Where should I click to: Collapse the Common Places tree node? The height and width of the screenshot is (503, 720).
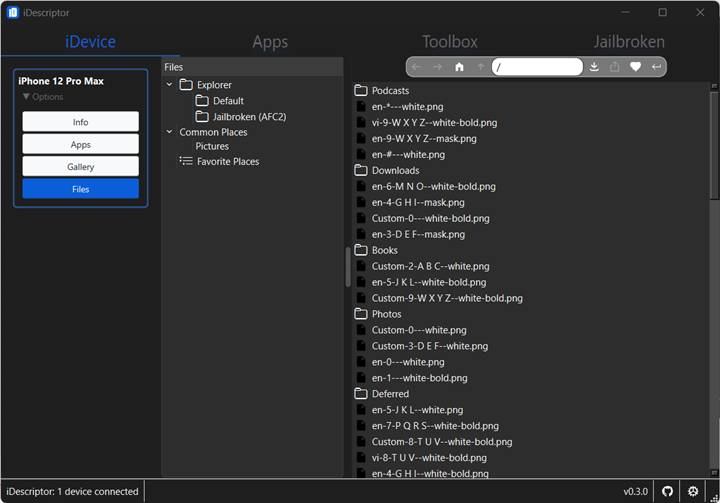click(169, 132)
